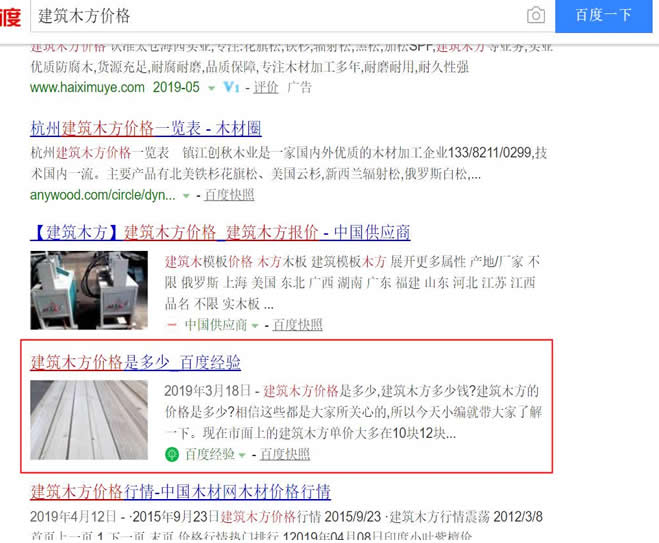Click 评价 link next to haiximuye.com
Viewport: 659px width, 543px height.
coord(265,88)
